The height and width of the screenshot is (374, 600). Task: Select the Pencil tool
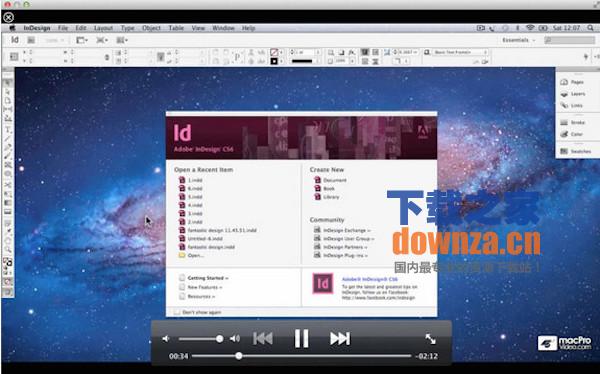[x=8, y=156]
